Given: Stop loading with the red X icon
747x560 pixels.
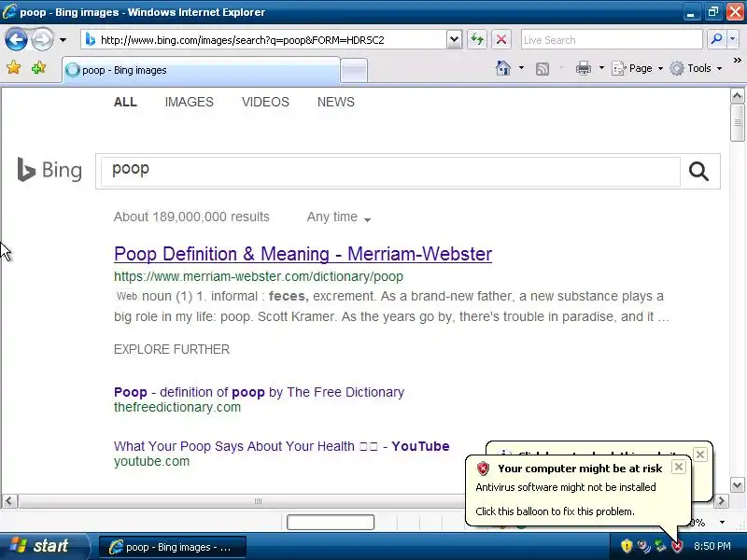Looking at the screenshot, I should (501, 39).
